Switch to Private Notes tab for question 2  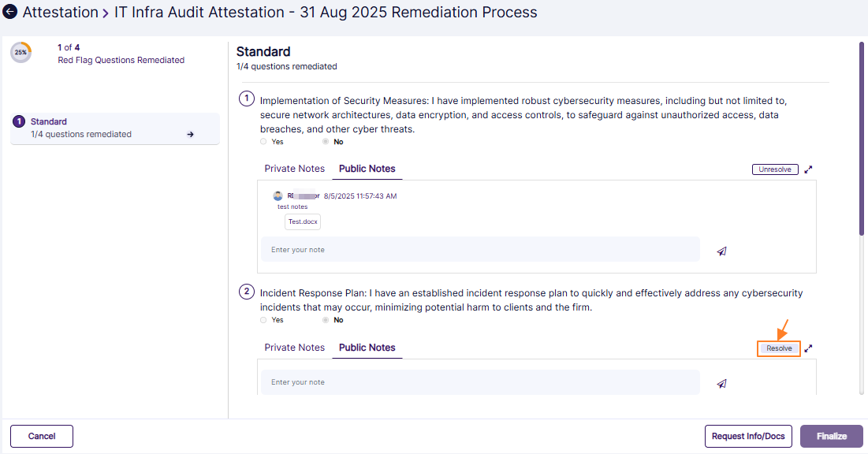(x=294, y=348)
